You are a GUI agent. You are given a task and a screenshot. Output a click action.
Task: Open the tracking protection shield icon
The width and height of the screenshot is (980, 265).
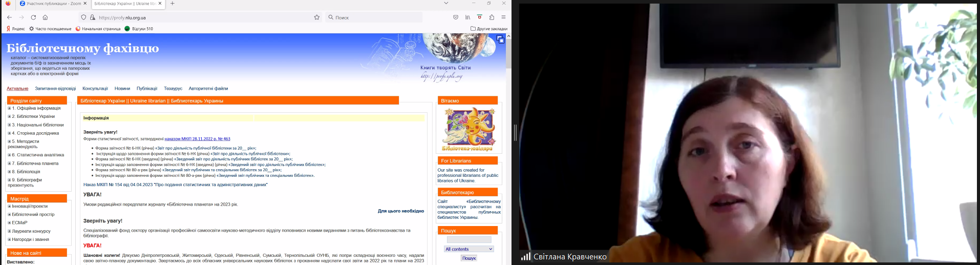(x=84, y=17)
